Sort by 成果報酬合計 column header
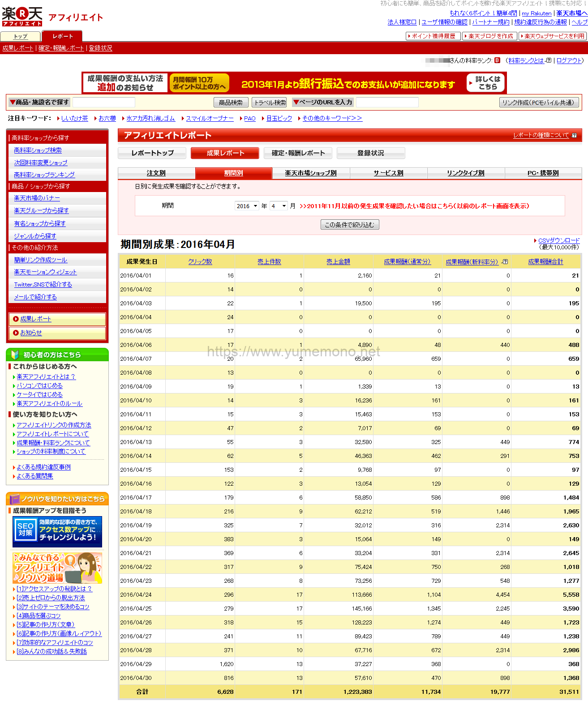This screenshot has height=705, width=588. click(545, 262)
